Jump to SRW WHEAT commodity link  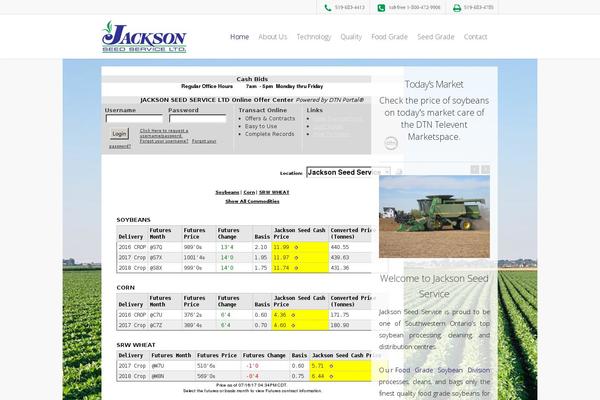coord(274,192)
